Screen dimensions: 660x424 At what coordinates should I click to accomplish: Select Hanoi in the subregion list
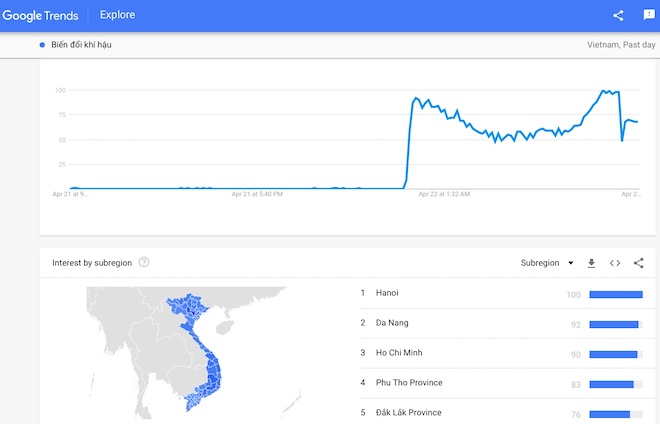point(385,294)
